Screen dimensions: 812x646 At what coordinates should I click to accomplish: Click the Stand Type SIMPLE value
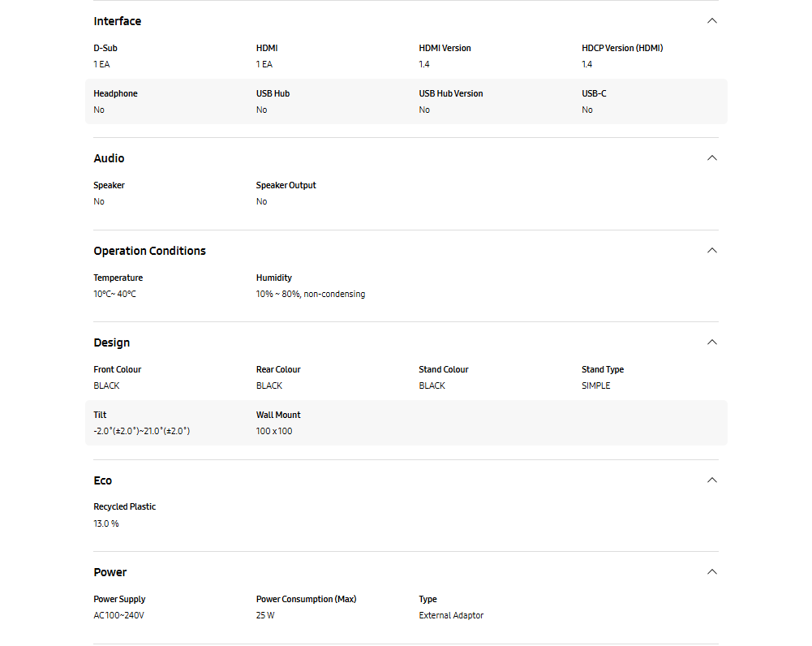coord(595,385)
